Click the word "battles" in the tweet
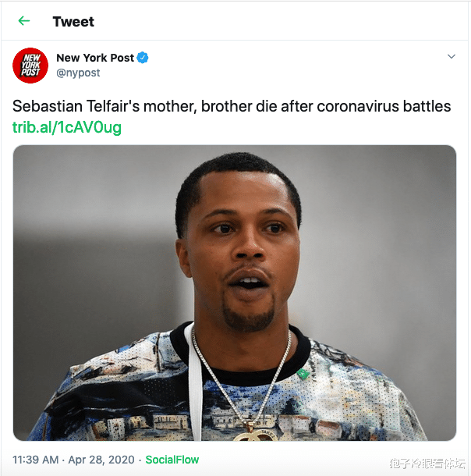The image size is (471, 476). 423,106
